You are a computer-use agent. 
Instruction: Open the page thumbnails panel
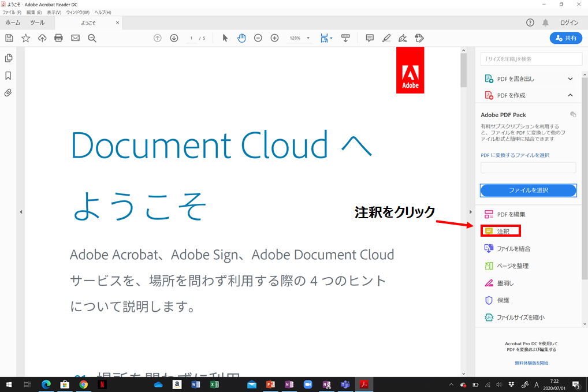pos(8,58)
